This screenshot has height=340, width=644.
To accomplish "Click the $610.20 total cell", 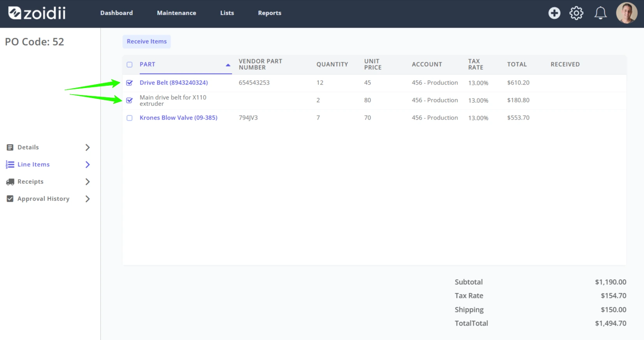I will 518,83.
